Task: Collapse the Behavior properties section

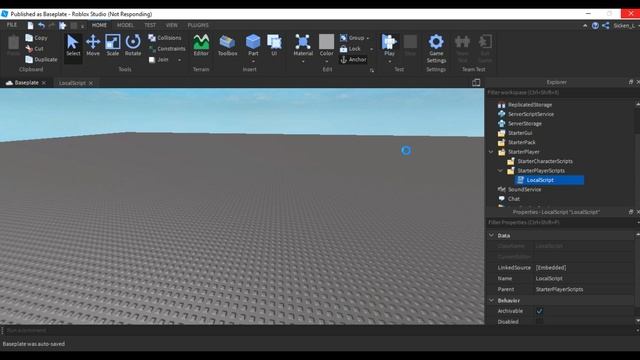Action: (x=491, y=300)
